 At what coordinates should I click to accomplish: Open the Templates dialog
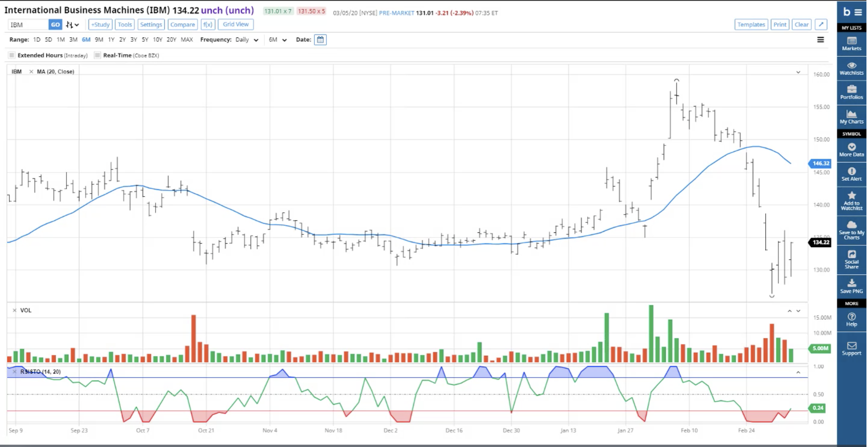tap(751, 24)
